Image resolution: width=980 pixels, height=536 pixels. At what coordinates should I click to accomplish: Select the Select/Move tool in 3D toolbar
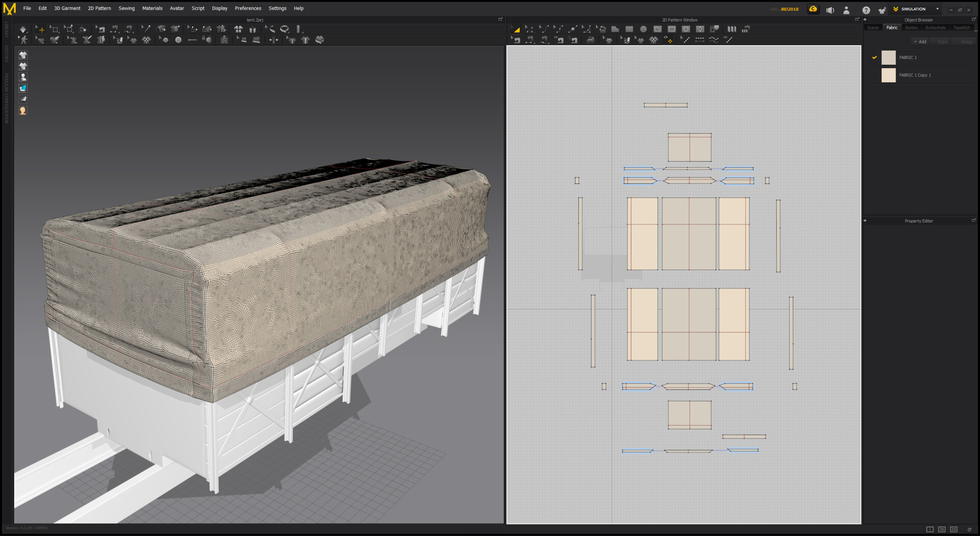[40, 30]
